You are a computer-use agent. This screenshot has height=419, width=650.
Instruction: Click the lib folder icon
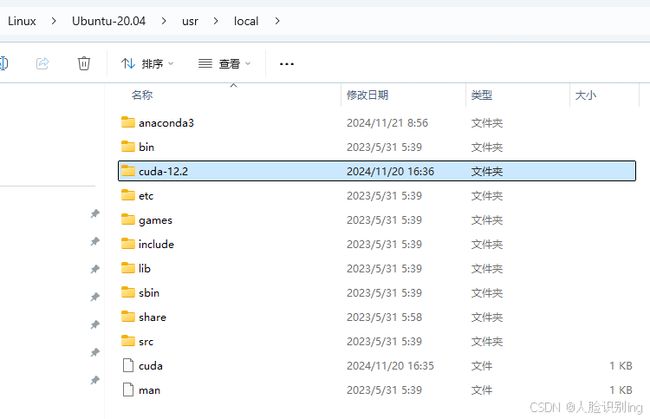128,268
